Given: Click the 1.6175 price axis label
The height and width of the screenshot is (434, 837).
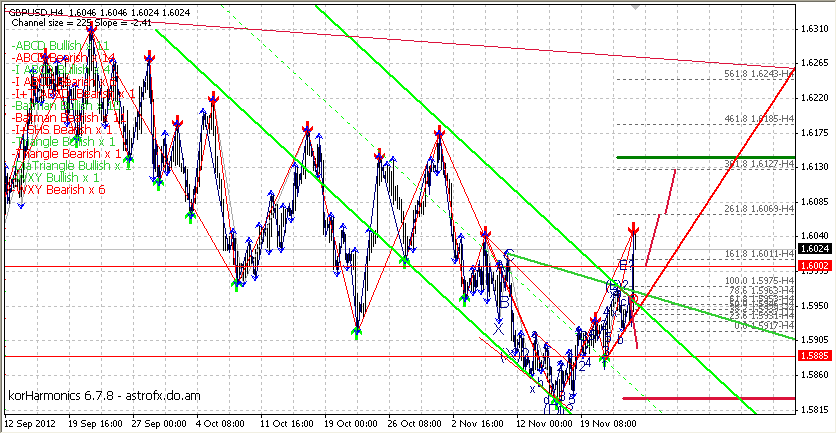Looking at the screenshot, I should (x=815, y=132).
